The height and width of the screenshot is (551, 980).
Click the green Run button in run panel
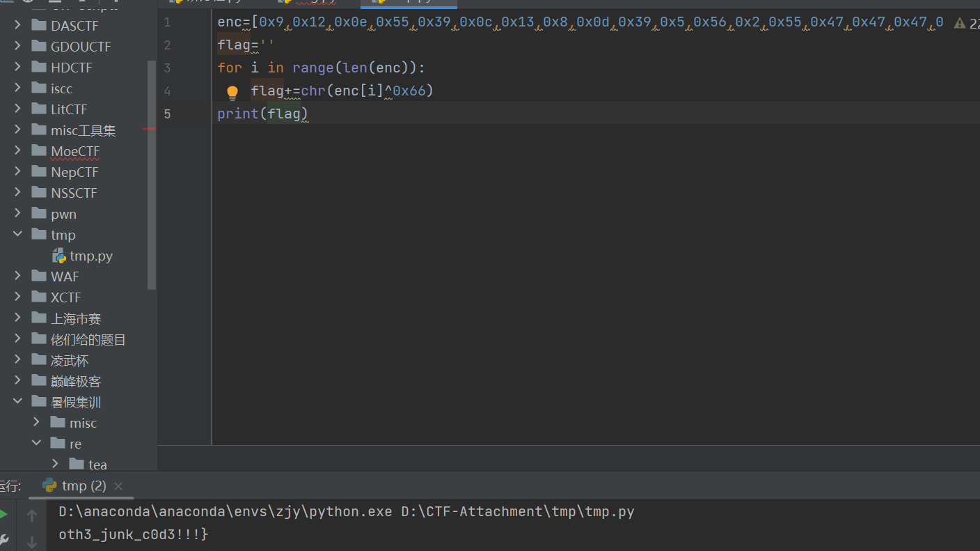click(x=3, y=515)
